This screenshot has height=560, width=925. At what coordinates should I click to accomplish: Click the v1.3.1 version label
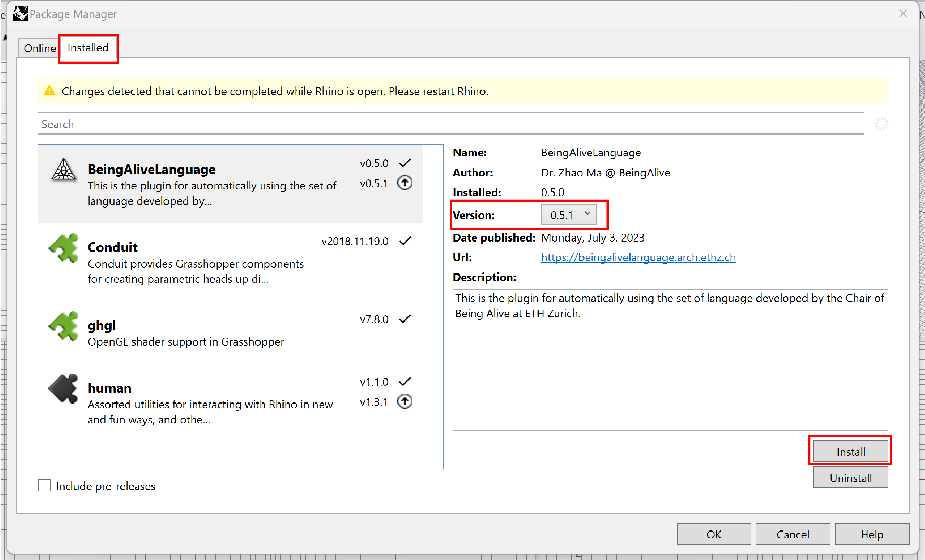(x=373, y=402)
